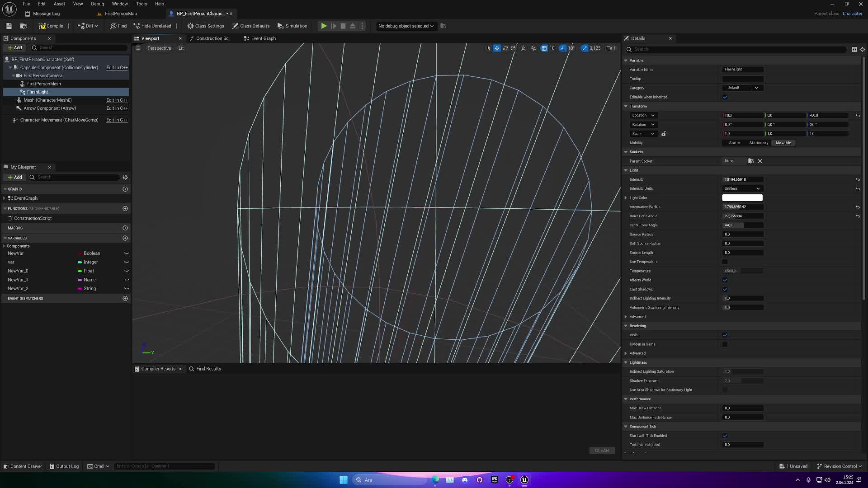
Task: Enable Use Temperature checkbox
Action: [x=725, y=262]
